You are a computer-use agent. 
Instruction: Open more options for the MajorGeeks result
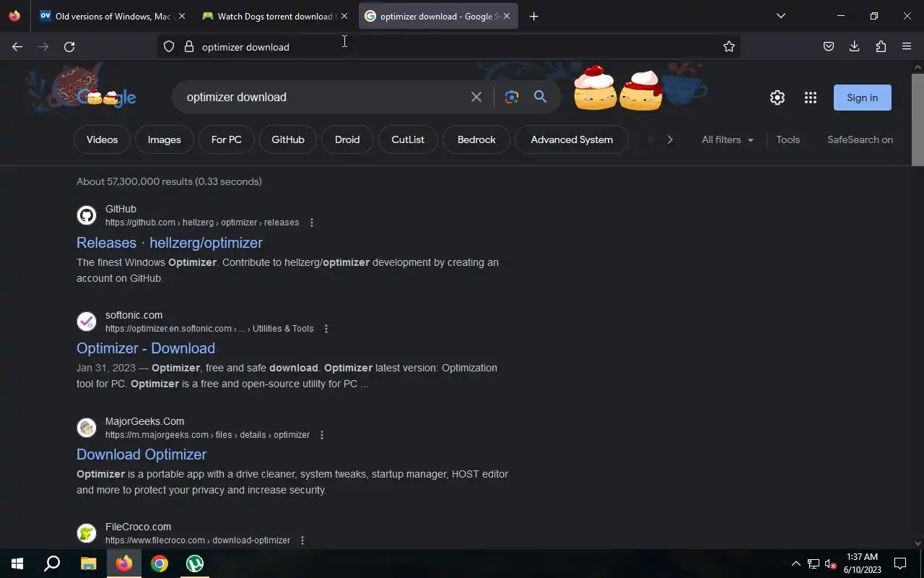(322, 435)
